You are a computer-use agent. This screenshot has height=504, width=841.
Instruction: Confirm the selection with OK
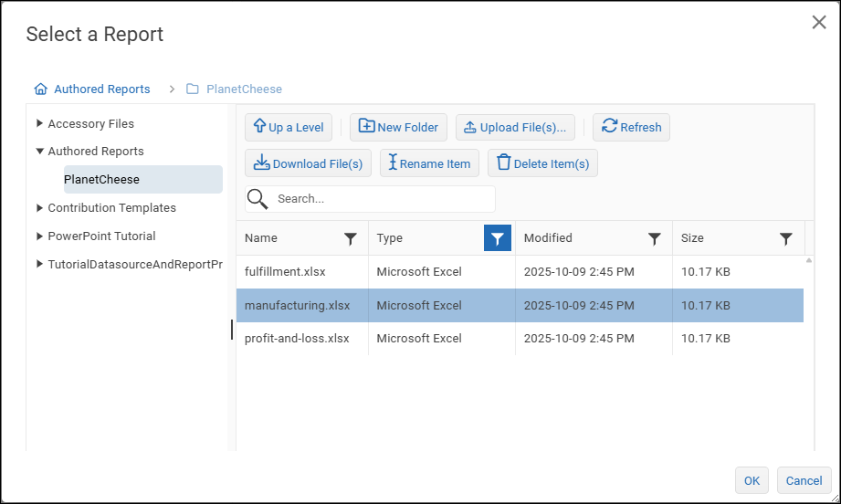(x=751, y=480)
